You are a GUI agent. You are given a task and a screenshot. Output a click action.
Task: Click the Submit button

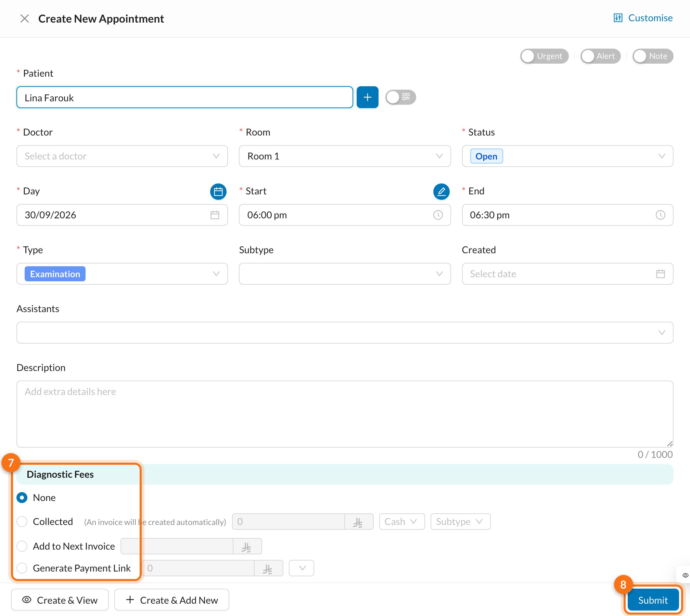(653, 600)
